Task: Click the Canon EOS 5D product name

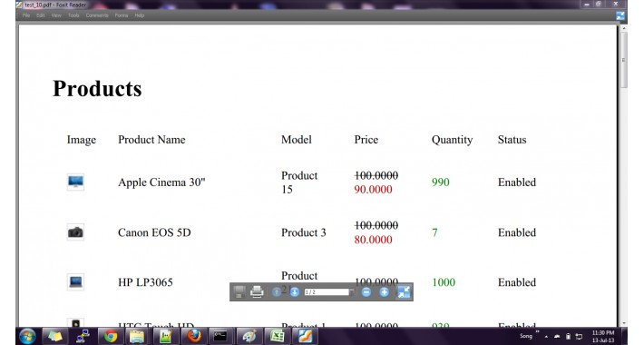Action: pos(154,232)
